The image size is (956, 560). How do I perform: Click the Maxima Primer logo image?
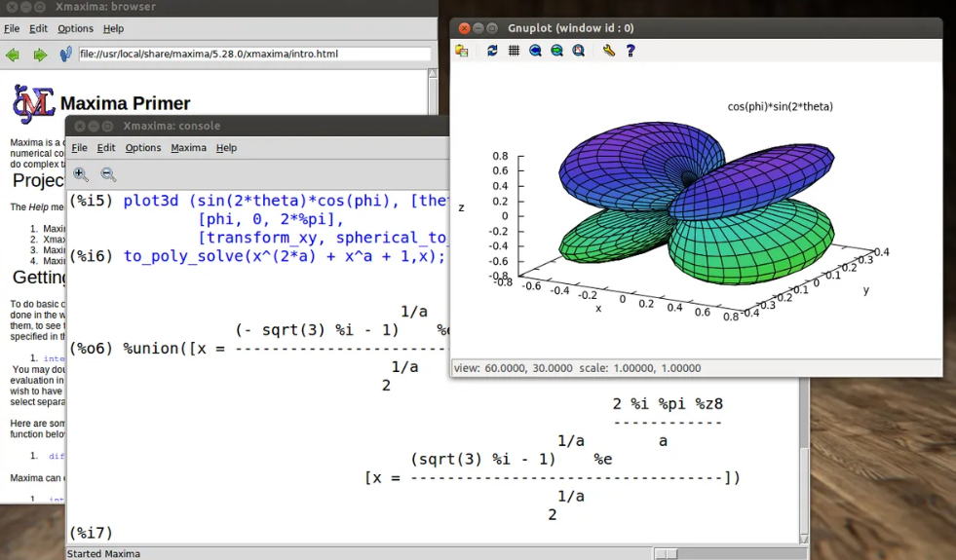pyautogui.click(x=33, y=103)
